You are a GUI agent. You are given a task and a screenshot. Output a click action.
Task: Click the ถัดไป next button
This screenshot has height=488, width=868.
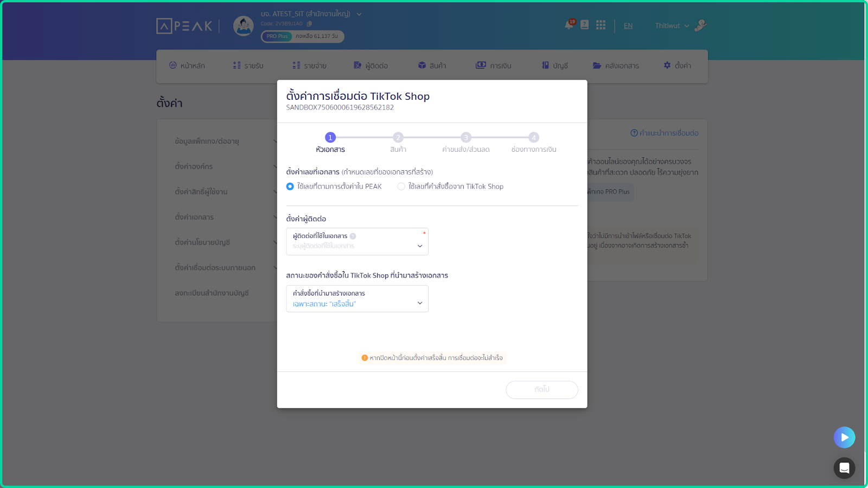point(542,389)
